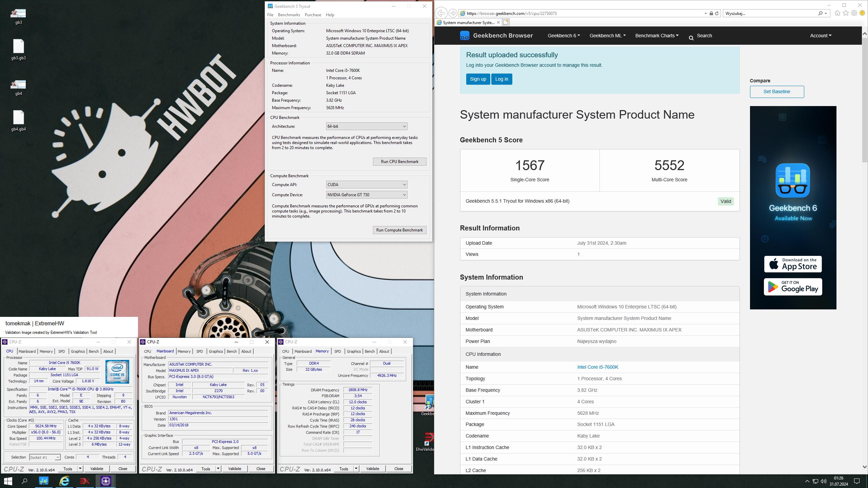Image resolution: width=868 pixels, height=488 pixels.
Task: Expand the Socket #1 selection dropdown
Action: click(45, 457)
